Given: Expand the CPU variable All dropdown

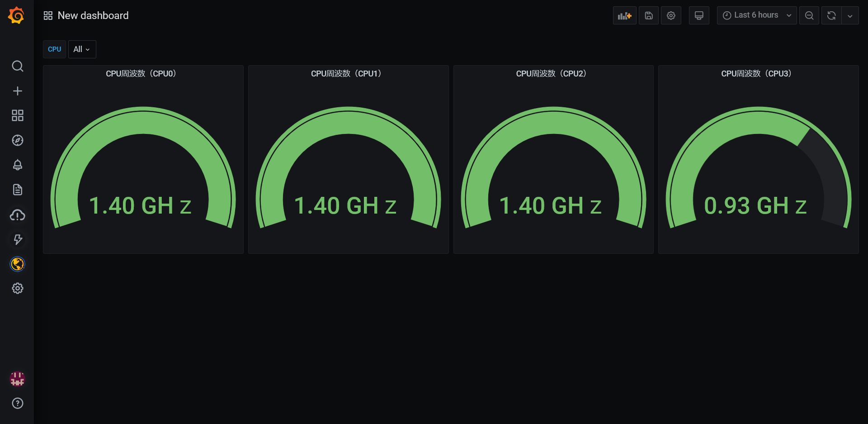Looking at the screenshot, I should [82, 49].
